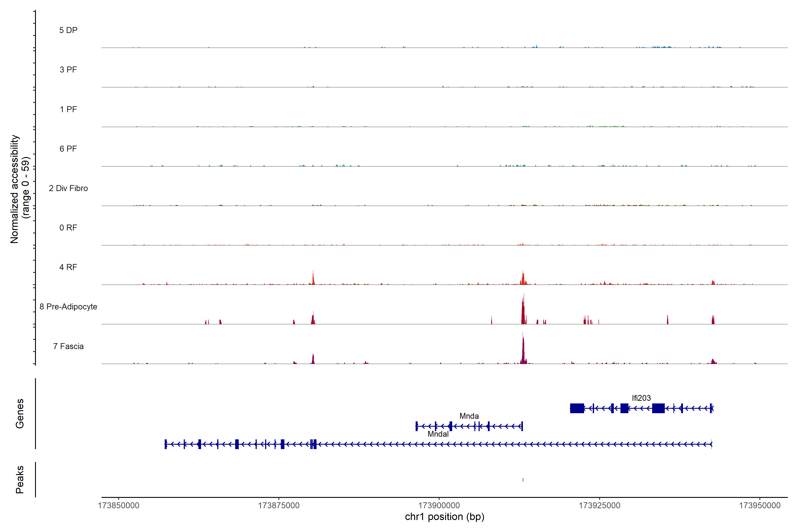The image size is (798, 532).
Task: Click the 4 RF track label
Action: point(68,267)
